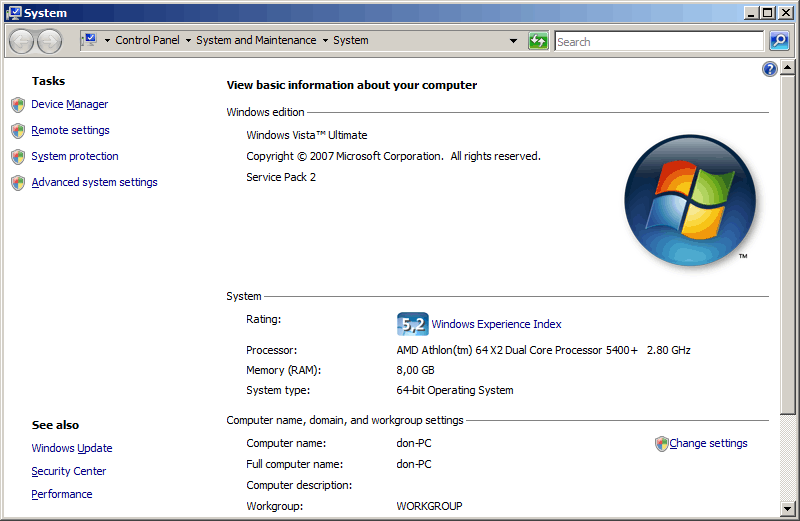Select the Control Panel breadcrumb

coord(147,41)
